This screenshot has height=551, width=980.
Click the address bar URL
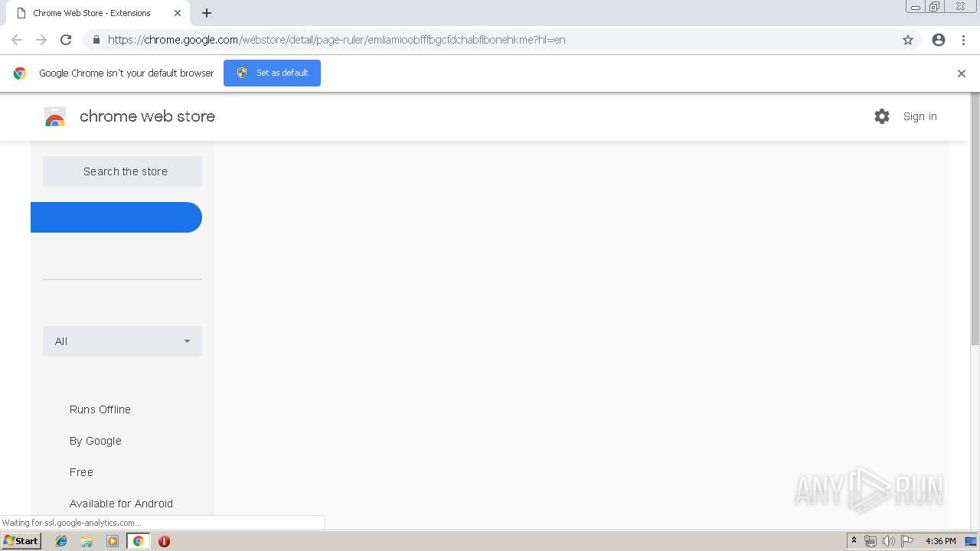(x=337, y=40)
